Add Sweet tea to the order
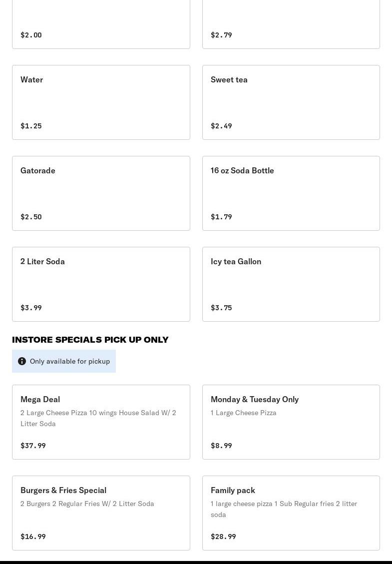This screenshot has width=392, height=564. (x=291, y=102)
